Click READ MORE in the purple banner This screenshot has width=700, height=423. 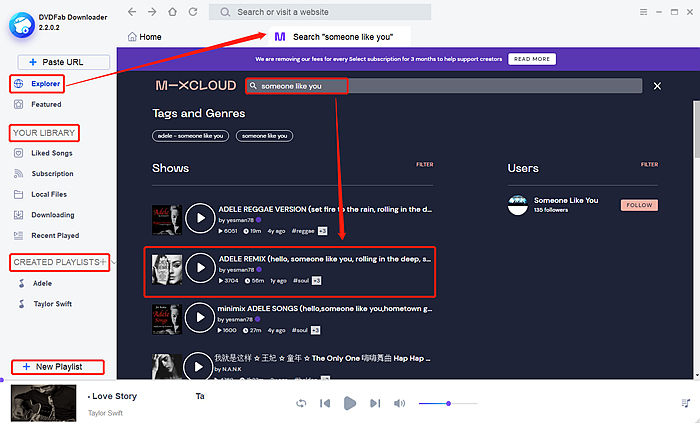click(x=532, y=59)
